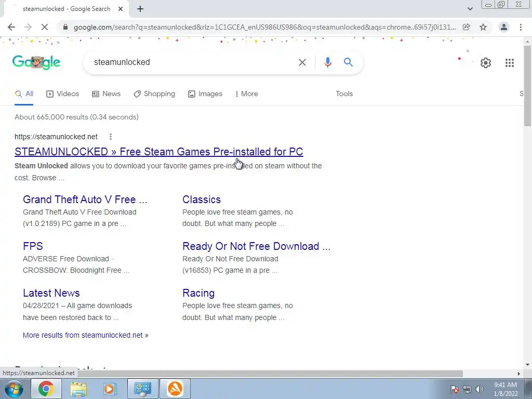Open STEAMUNLOCKED Free Steam Games result link
The width and height of the screenshot is (532, 399).
[159, 152]
